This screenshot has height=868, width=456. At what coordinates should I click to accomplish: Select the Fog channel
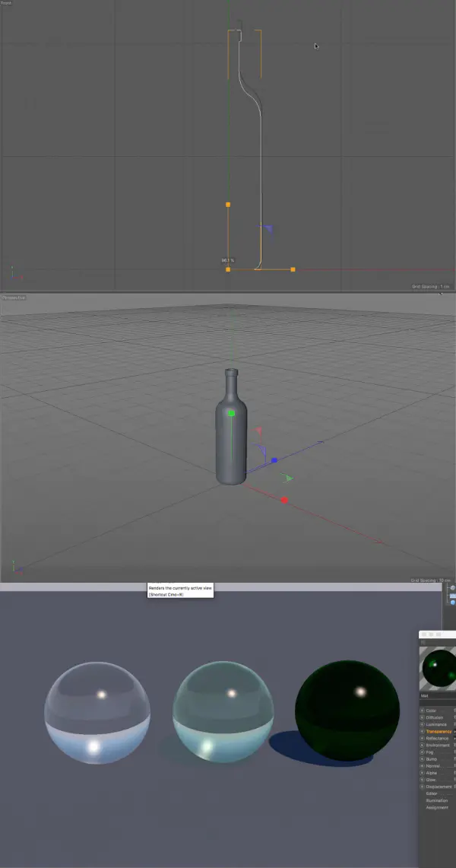click(x=430, y=752)
